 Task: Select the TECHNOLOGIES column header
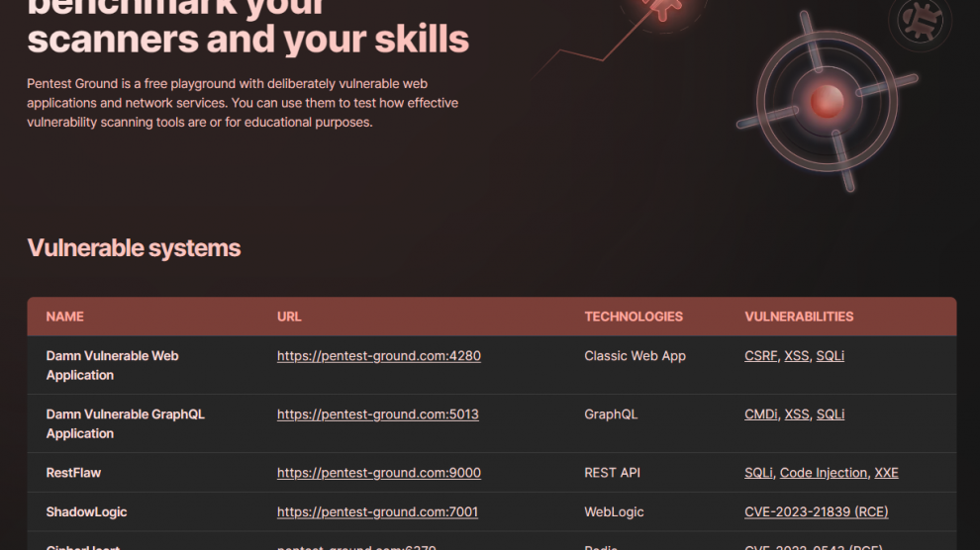(634, 317)
